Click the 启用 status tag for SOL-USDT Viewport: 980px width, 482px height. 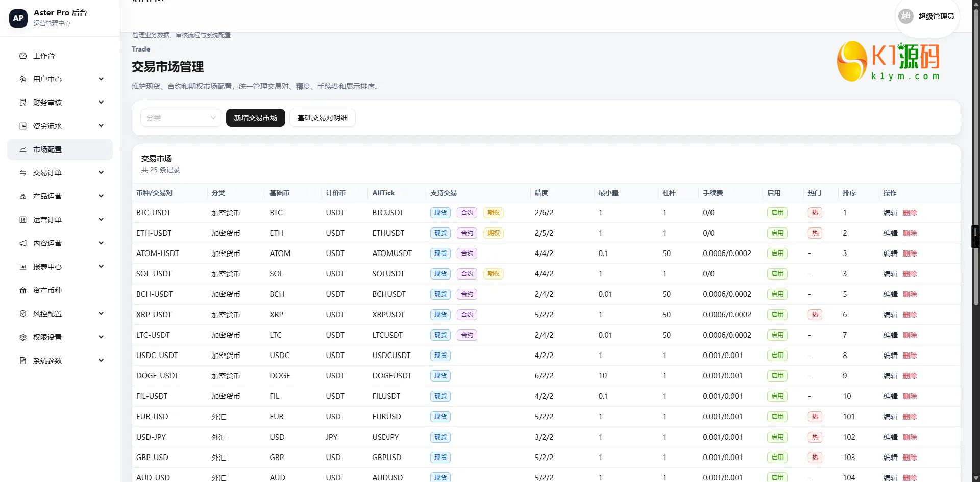pos(777,274)
